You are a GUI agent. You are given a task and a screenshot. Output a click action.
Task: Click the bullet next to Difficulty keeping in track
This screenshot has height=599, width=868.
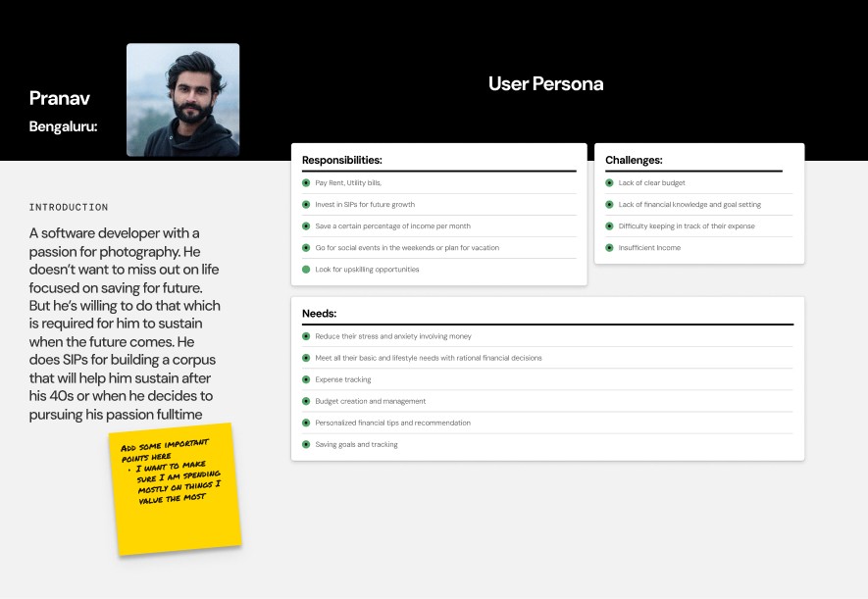(x=609, y=226)
